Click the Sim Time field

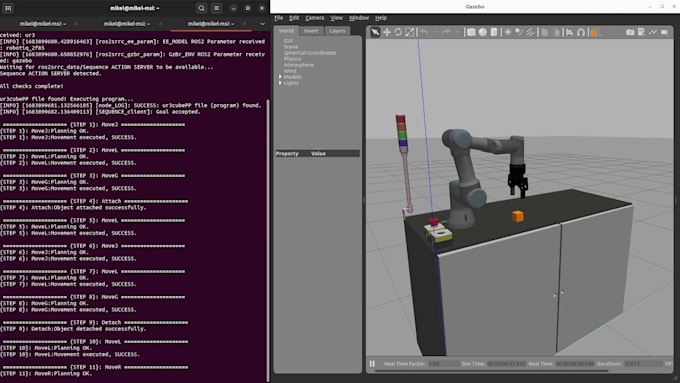[x=506, y=364]
